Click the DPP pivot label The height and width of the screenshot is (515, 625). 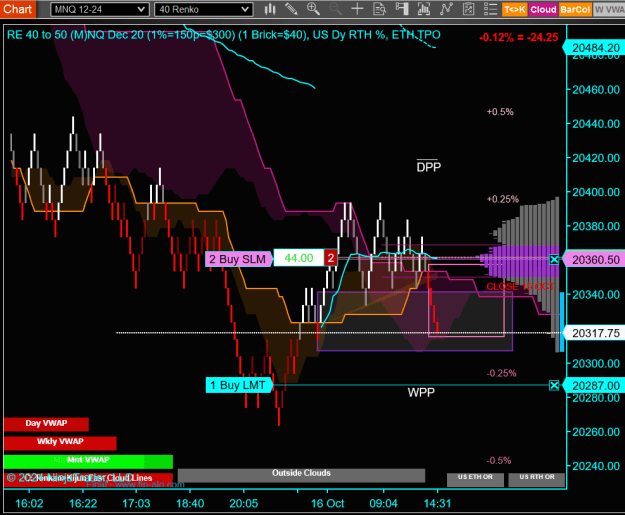(429, 167)
